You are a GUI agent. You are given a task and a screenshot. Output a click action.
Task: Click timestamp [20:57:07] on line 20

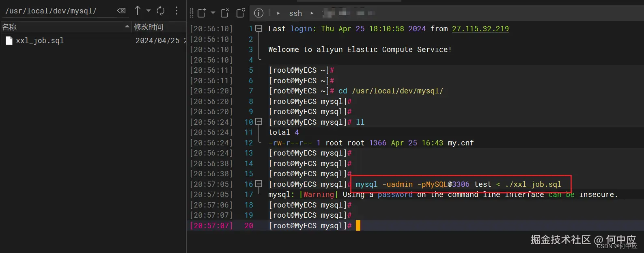tap(211, 225)
